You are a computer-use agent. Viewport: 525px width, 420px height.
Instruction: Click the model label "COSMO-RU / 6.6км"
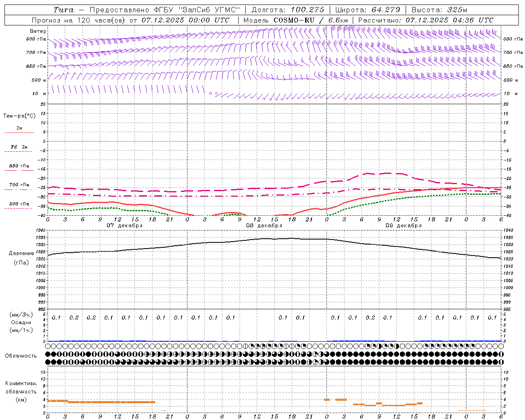pyautogui.click(x=310, y=20)
